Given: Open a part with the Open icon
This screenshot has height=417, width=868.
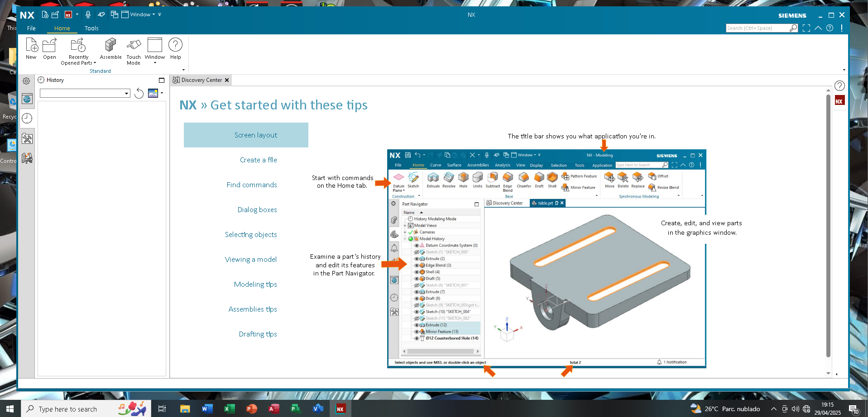Looking at the screenshot, I should pos(49,48).
